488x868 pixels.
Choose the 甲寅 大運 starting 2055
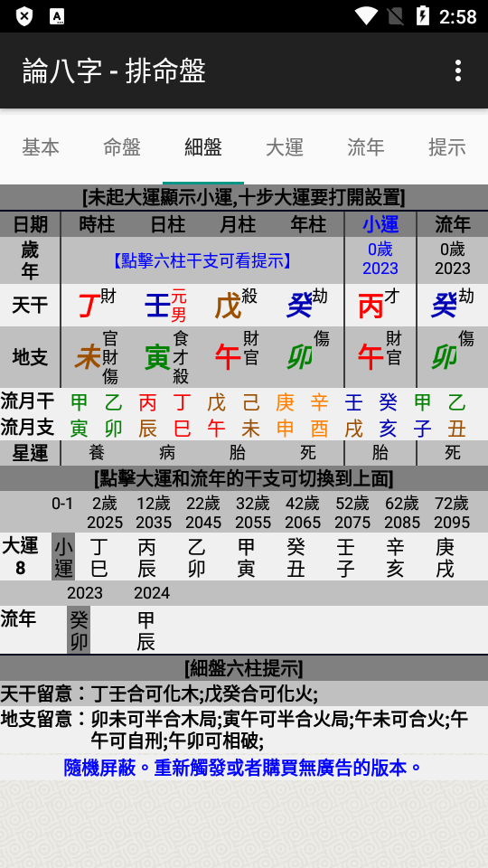pos(247,558)
